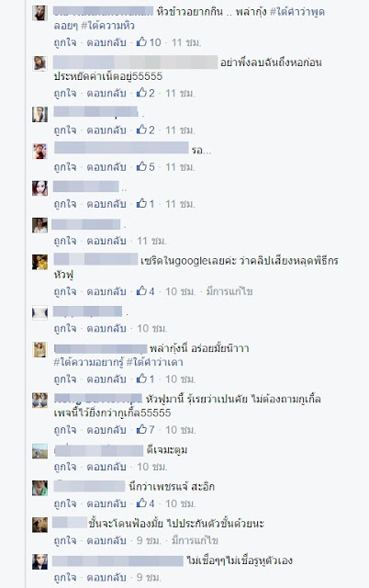
Task: Click ตอบกลับ under ดีเจมะตูม comment
Action: pyautogui.click(x=106, y=467)
